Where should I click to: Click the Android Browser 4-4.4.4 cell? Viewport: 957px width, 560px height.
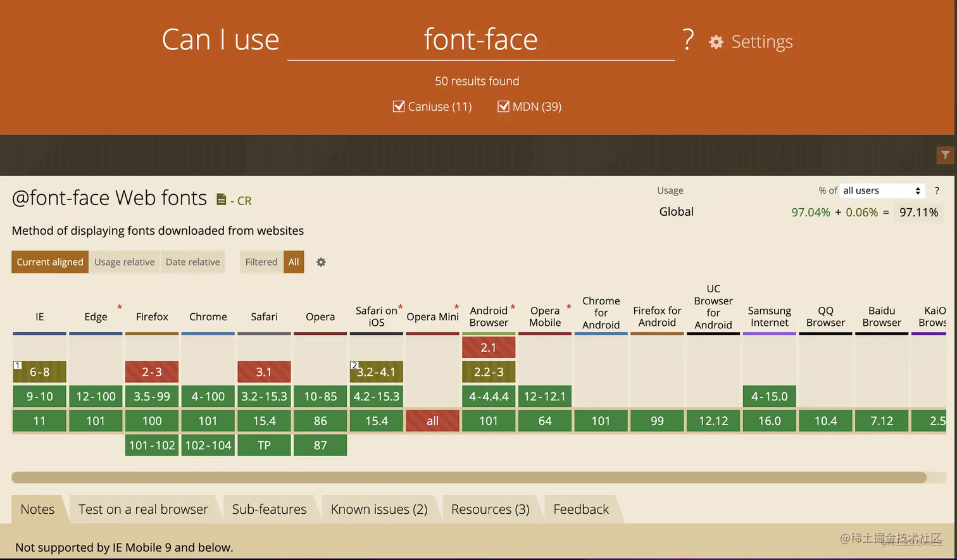point(489,397)
